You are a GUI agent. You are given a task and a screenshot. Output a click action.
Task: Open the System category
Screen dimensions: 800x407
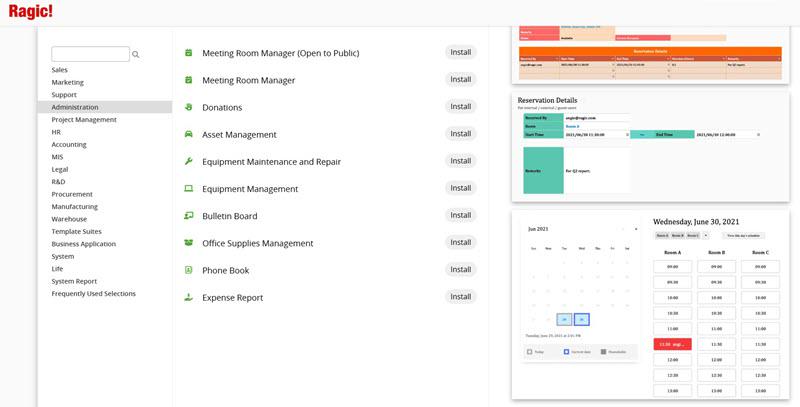(63, 257)
